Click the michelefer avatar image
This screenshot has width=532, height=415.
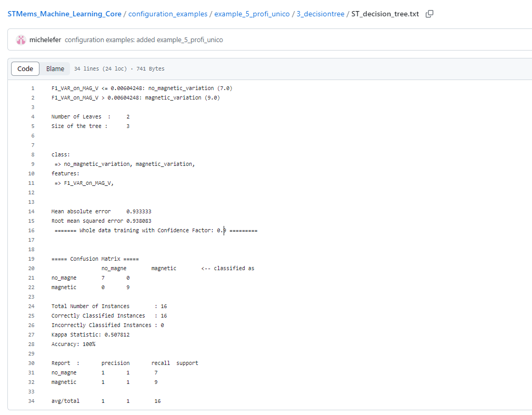[x=21, y=39]
